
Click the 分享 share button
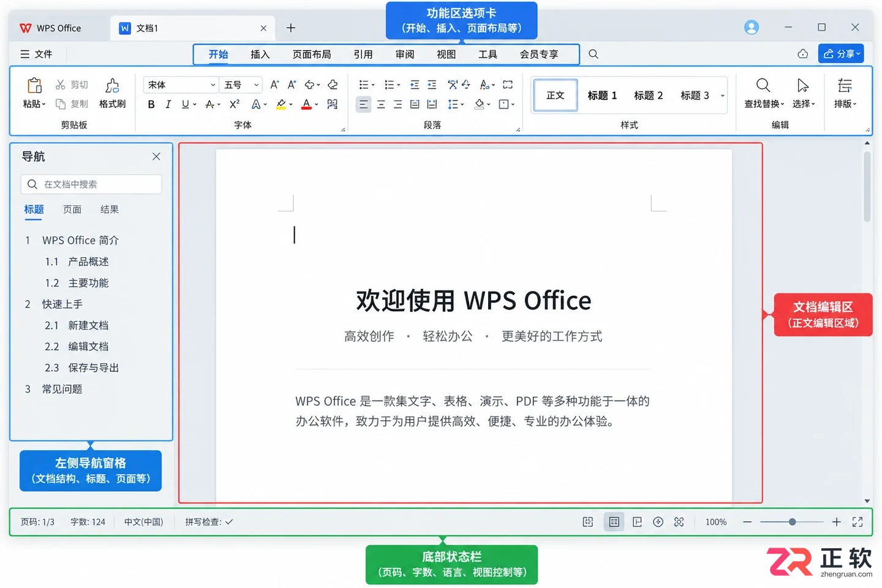click(x=841, y=54)
